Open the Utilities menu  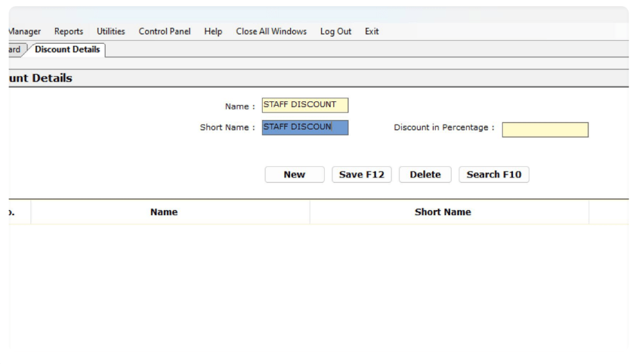point(111,32)
